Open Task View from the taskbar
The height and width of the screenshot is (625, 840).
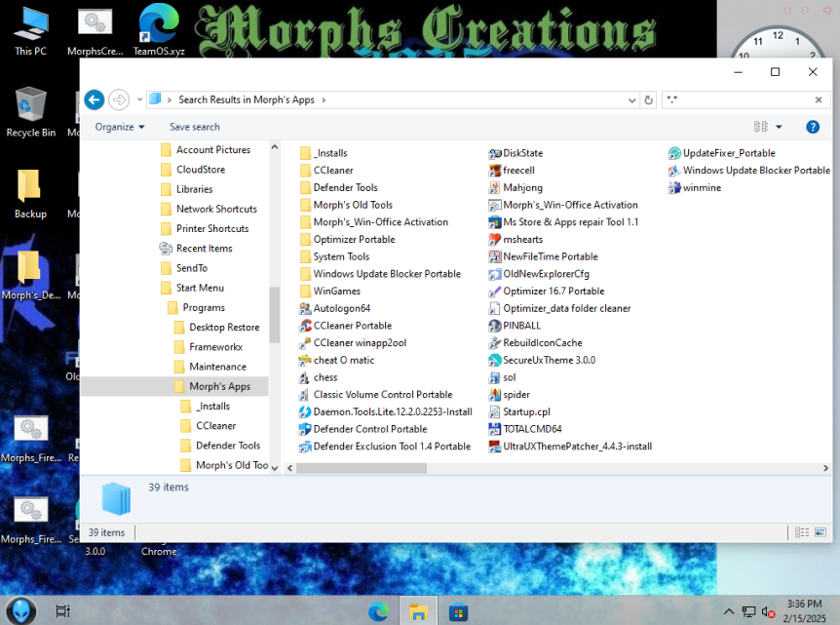point(62,610)
